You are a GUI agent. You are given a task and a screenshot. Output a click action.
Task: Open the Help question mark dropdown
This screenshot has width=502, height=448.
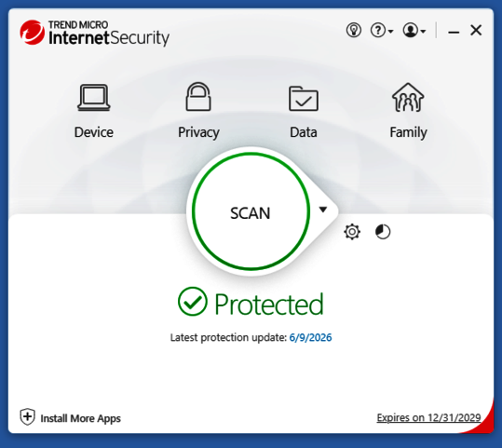[x=382, y=31]
